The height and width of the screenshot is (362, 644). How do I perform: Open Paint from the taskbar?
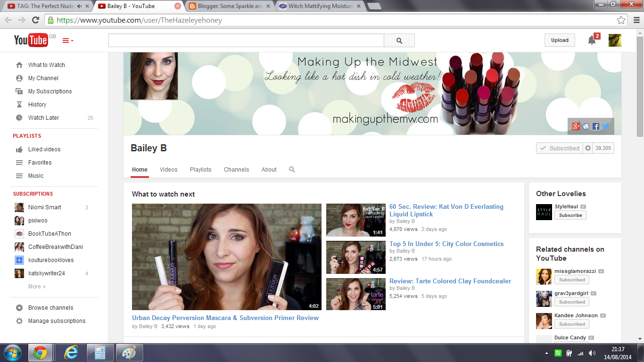(x=129, y=353)
